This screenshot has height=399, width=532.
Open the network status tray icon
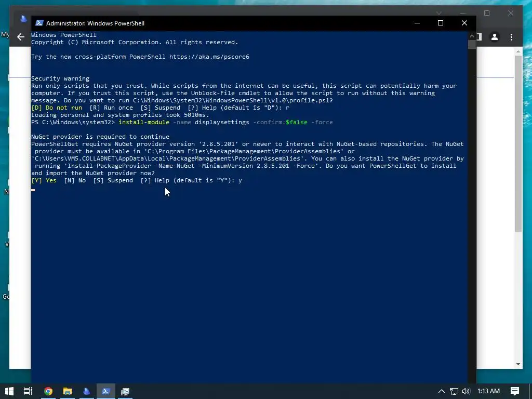coord(454,391)
